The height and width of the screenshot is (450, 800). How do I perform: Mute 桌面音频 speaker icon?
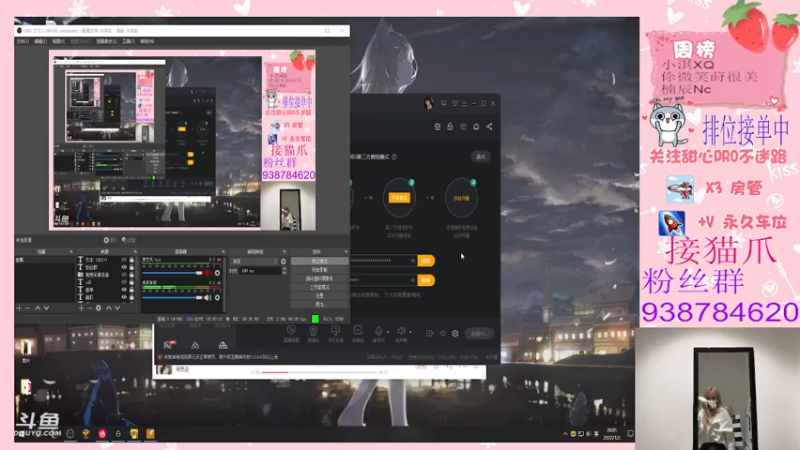tap(208, 297)
